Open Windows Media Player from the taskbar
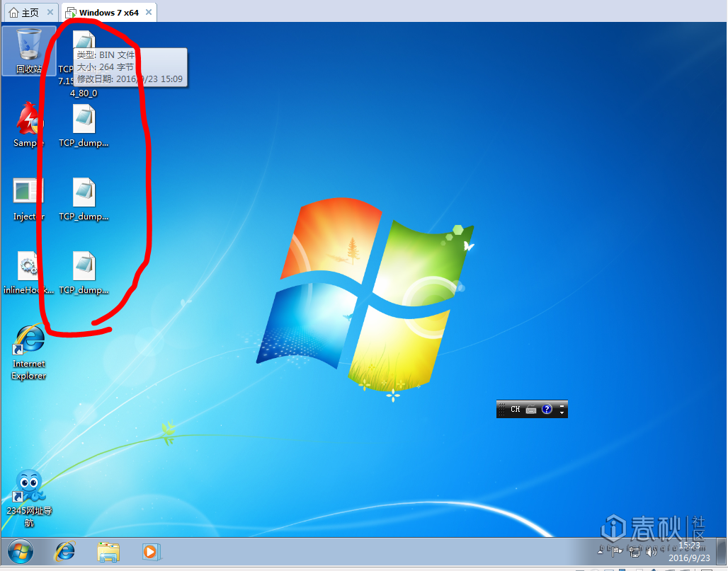 point(152,551)
